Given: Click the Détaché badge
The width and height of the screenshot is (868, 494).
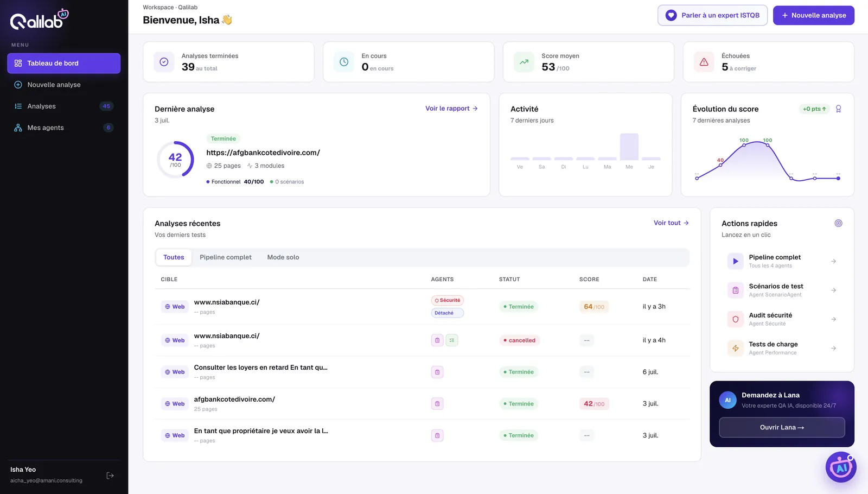Looking at the screenshot, I should 448,313.
